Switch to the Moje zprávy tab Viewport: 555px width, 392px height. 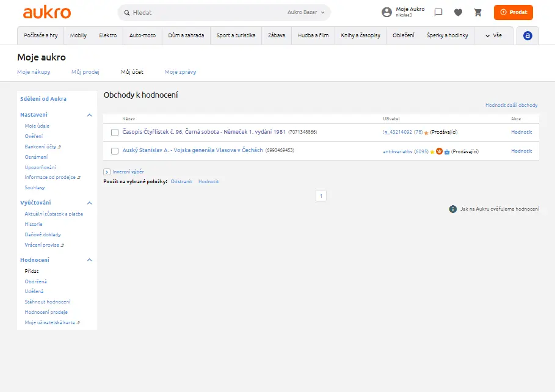[x=180, y=72]
